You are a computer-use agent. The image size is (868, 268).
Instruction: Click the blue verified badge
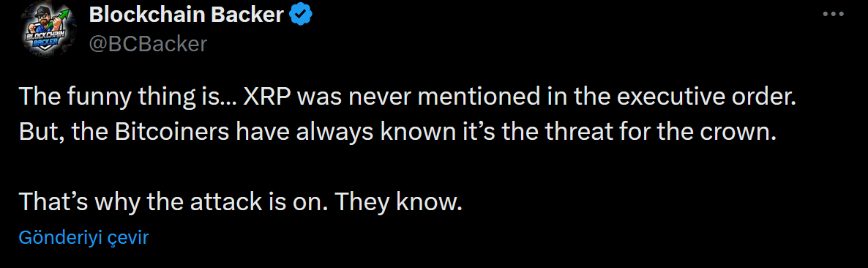coord(302,15)
